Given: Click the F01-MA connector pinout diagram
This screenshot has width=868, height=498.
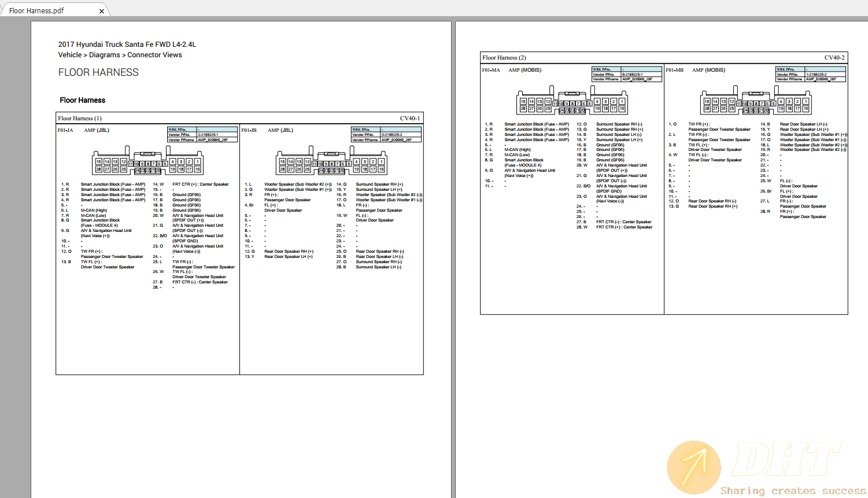Looking at the screenshot, I should pyautogui.click(x=572, y=101).
